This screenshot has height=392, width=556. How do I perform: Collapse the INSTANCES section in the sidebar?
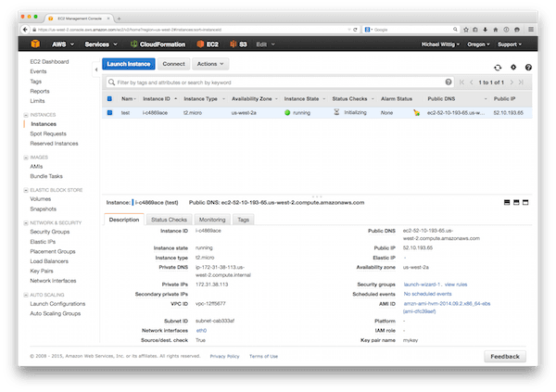[26, 114]
